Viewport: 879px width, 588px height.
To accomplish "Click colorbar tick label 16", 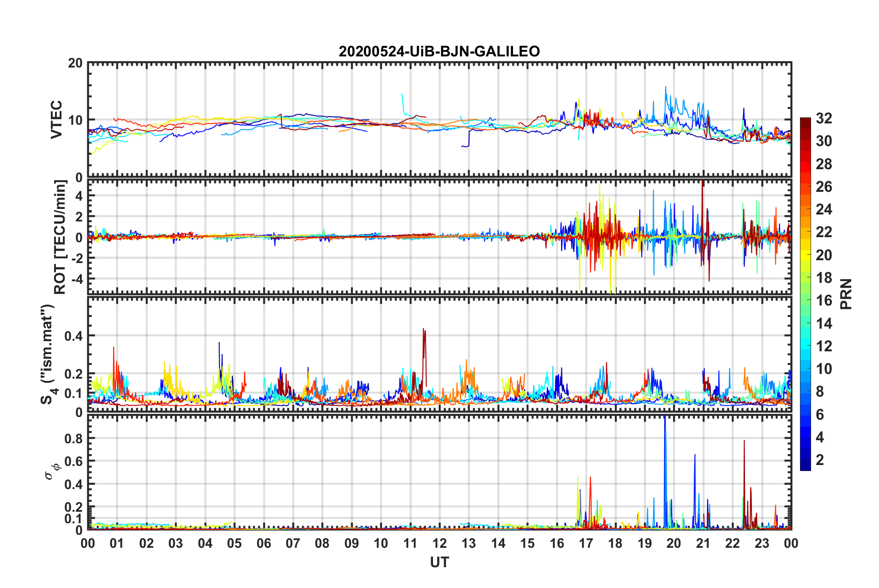I will (824, 300).
